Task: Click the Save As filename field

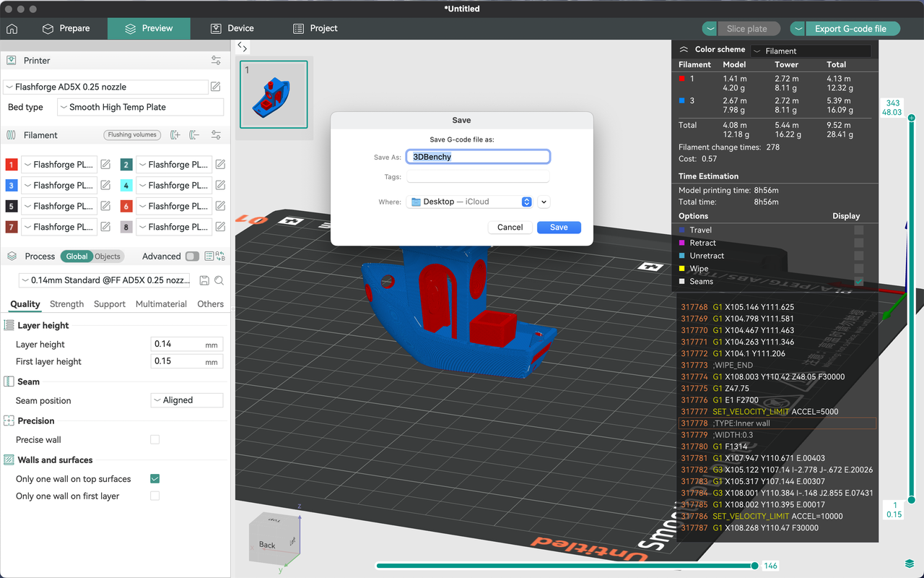Action: pyautogui.click(x=478, y=157)
